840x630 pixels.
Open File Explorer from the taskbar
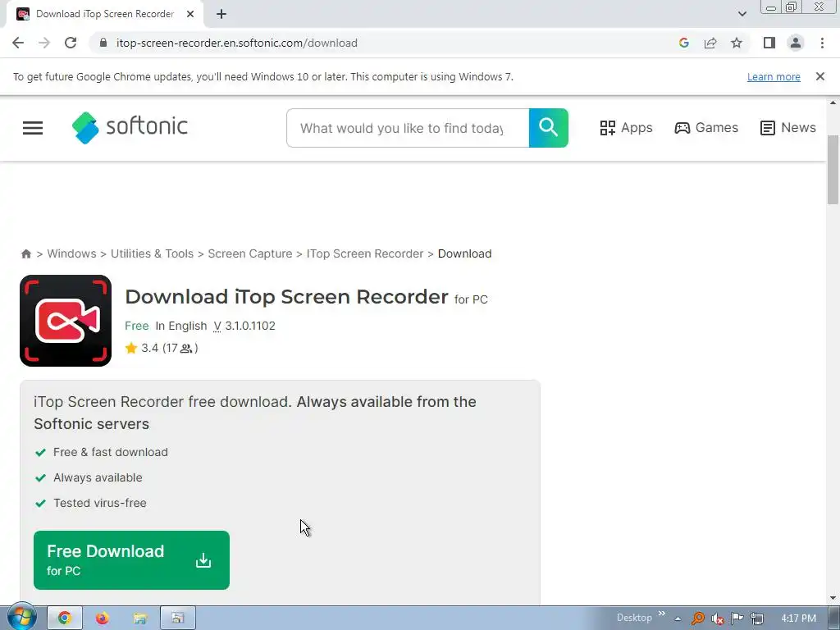pyautogui.click(x=140, y=619)
